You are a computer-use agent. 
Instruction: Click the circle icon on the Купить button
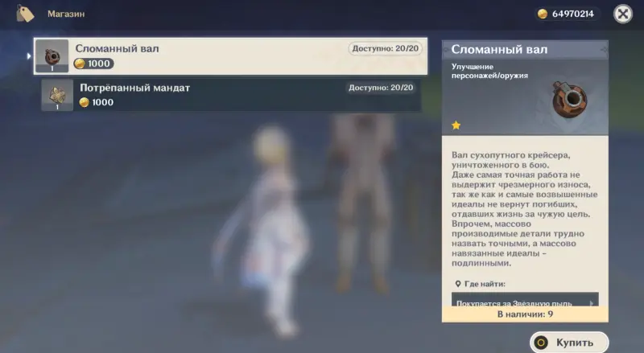(x=542, y=343)
